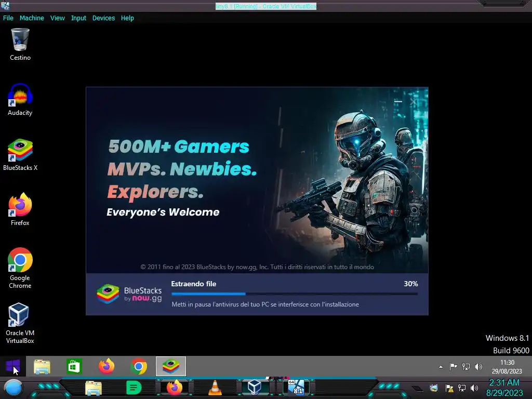This screenshot has height=399, width=532.
Task: Open the Help menu
Action: pyautogui.click(x=127, y=18)
